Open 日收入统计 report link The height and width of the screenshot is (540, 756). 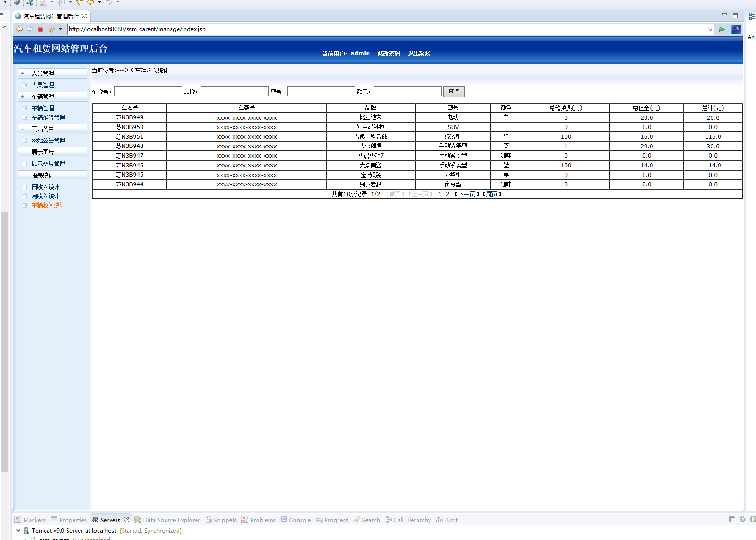tap(45, 187)
